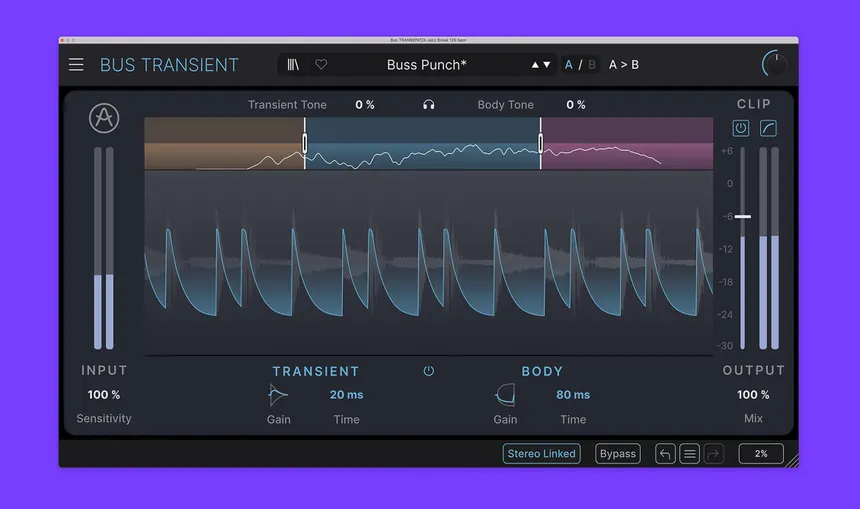
Task: Click the clip threshold slider handle
Action: coord(742,216)
